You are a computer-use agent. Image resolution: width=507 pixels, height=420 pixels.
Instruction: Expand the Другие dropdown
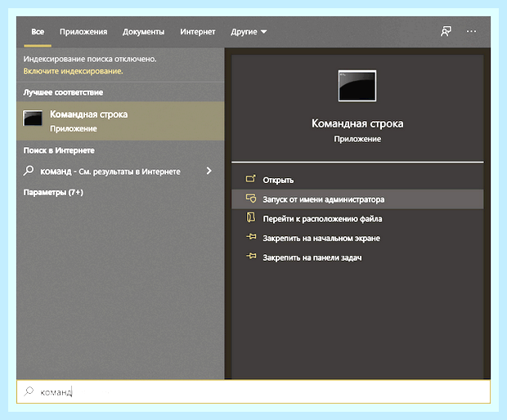click(249, 32)
